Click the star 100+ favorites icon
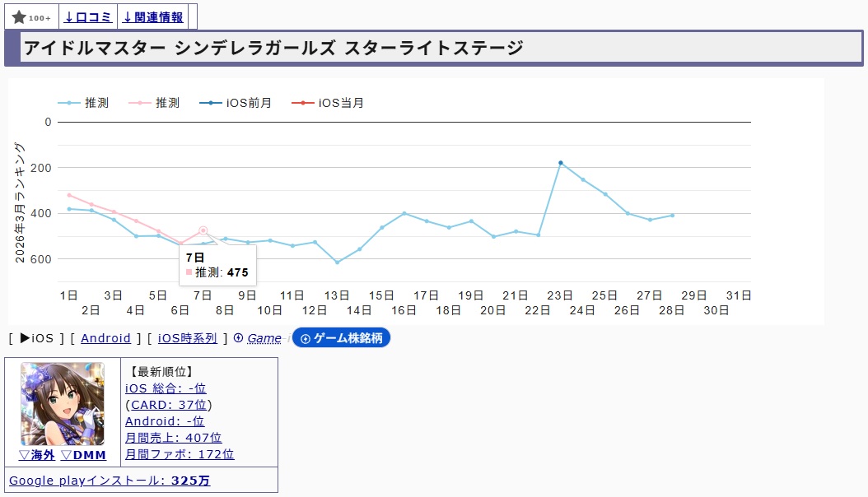Viewport: 868px width, 497px height. tap(30, 17)
